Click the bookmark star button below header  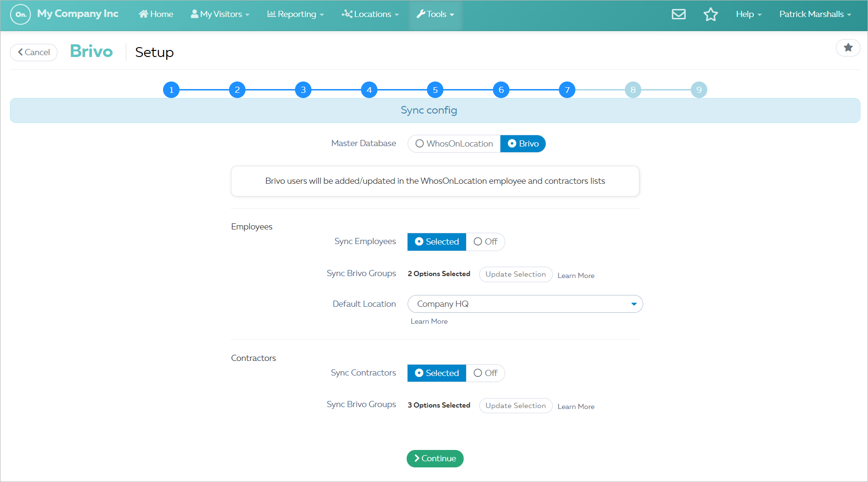848,48
